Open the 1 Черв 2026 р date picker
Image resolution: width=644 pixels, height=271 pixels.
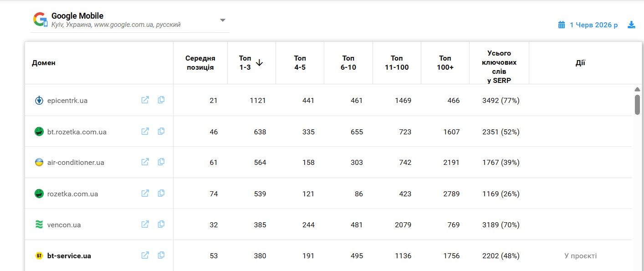[x=594, y=25]
